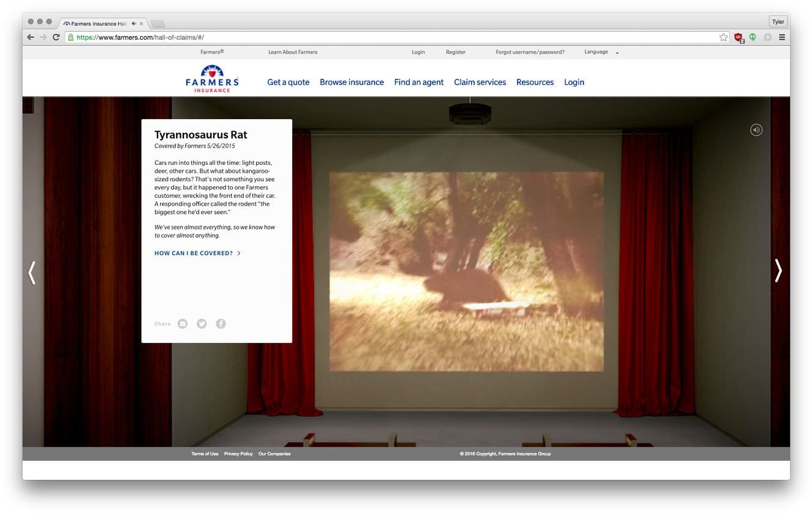Click the small Login link in top bar

click(419, 52)
